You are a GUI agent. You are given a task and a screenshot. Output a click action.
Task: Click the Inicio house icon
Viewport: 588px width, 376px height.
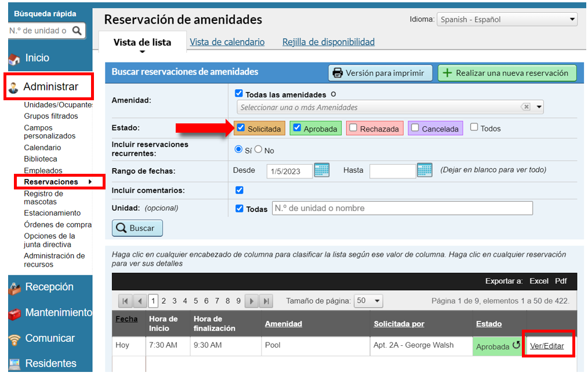14,59
